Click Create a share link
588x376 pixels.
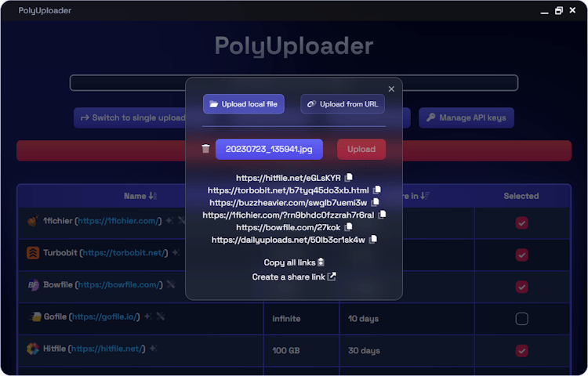pyautogui.click(x=294, y=277)
